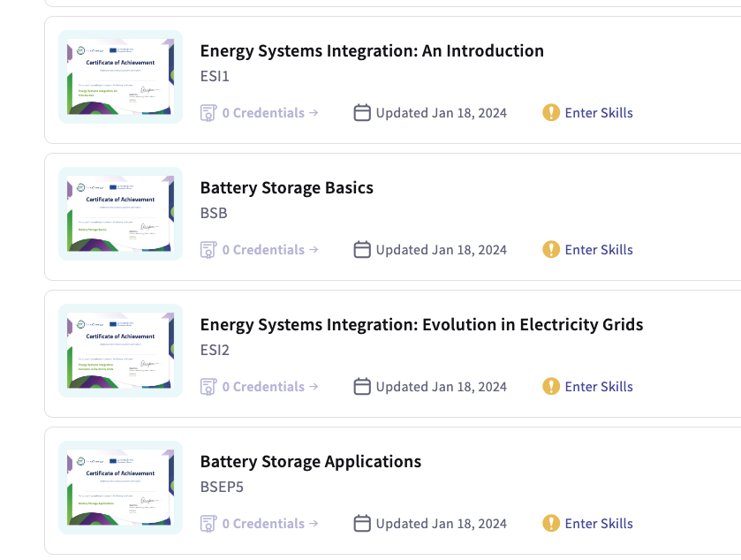Select Enter Skills for Battery Storage Applications
Screen dimensions: 741x560
[599, 524]
